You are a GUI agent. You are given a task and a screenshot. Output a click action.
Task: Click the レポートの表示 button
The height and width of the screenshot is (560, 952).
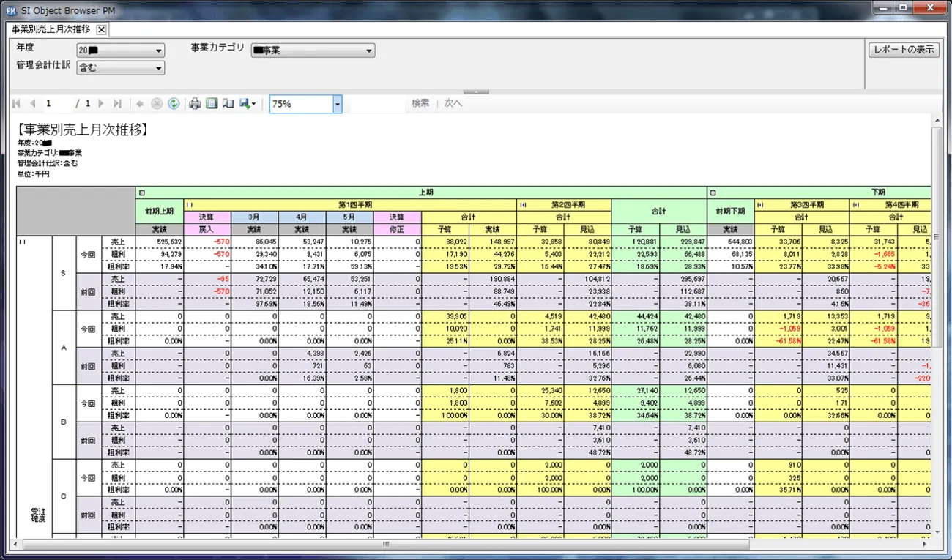(904, 50)
